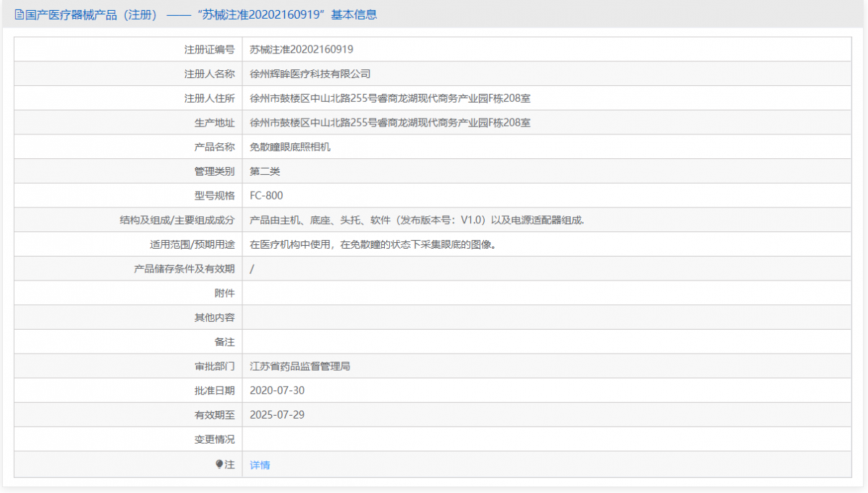Open the 详情 link

click(x=260, y=465)
